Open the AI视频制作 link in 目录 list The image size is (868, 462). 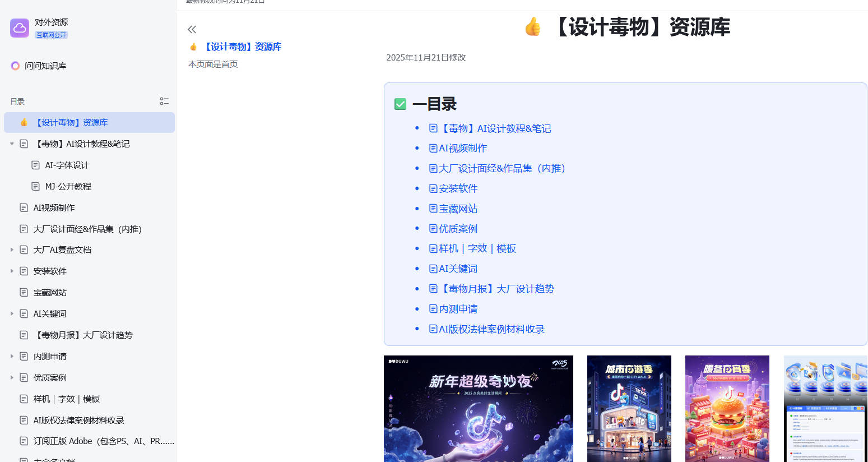pos(458,148)
